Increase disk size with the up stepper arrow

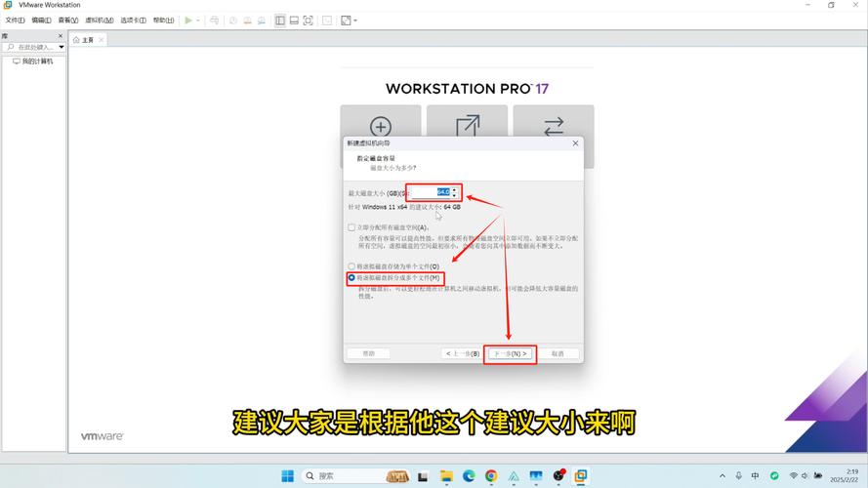point(454,189)
